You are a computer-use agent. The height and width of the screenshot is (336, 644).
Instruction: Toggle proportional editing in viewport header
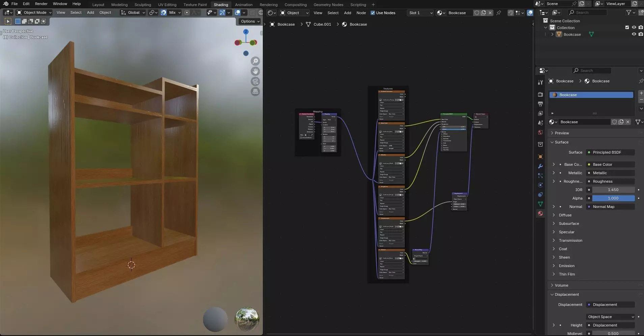click(x=187, y=12)
